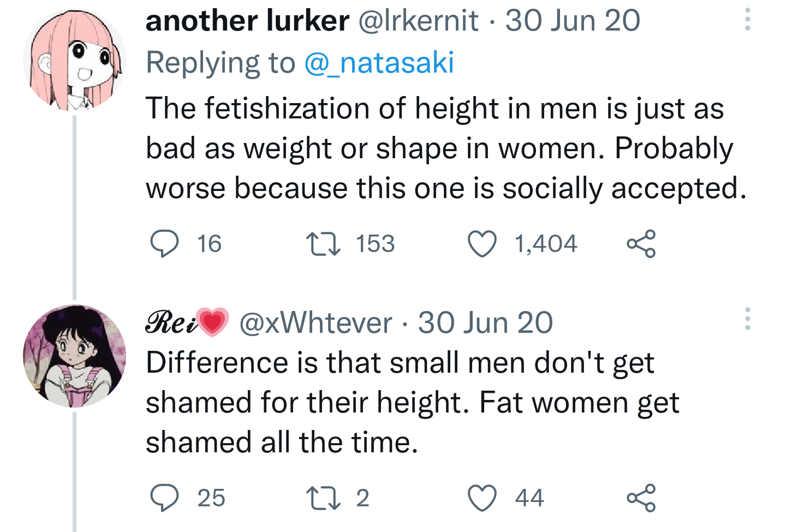Reply to another lurker's tweet
The height and width of the screenshot is (532, 786).
(x=164, y=244)
